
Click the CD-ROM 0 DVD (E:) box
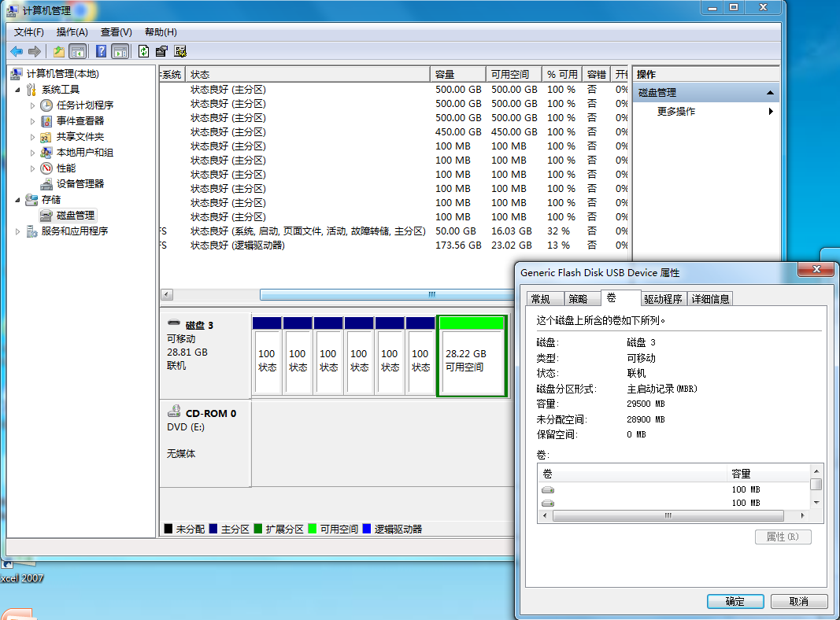(x=205, y=444)
